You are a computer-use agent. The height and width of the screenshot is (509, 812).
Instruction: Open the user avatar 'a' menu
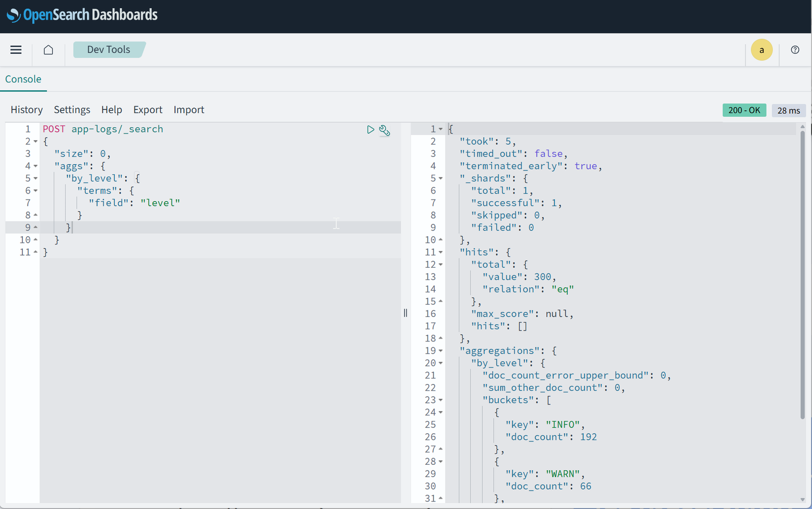761,50
